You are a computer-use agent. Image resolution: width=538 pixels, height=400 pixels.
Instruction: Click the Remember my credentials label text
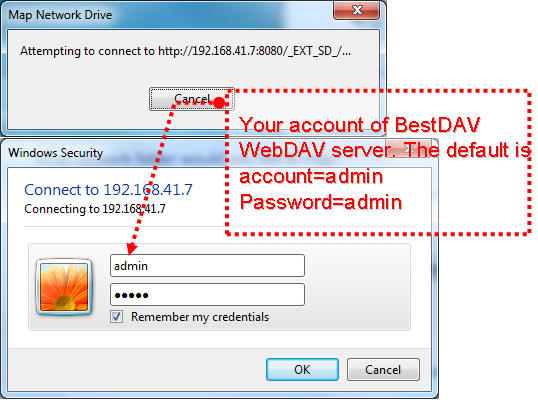pyautogui.click(x=200, y=317)
